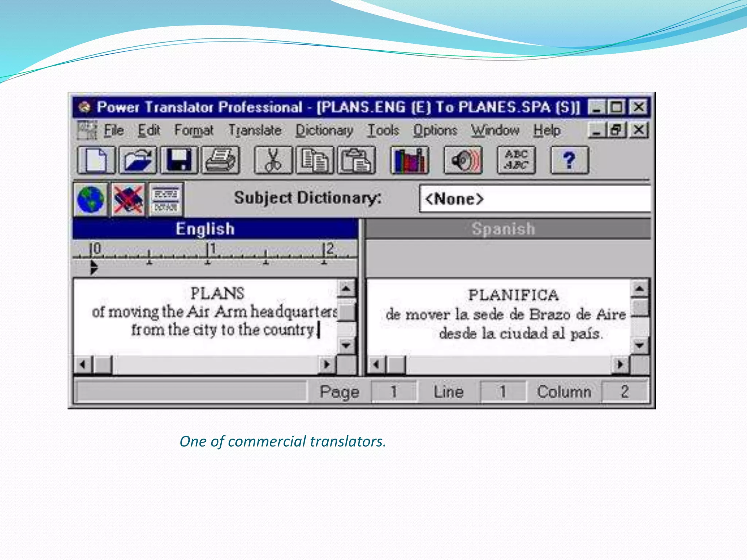This screenshot has height=560, width=747.
Task: Toggle the crossed-out dictionary books icon
Action: (x=128, y=199)
